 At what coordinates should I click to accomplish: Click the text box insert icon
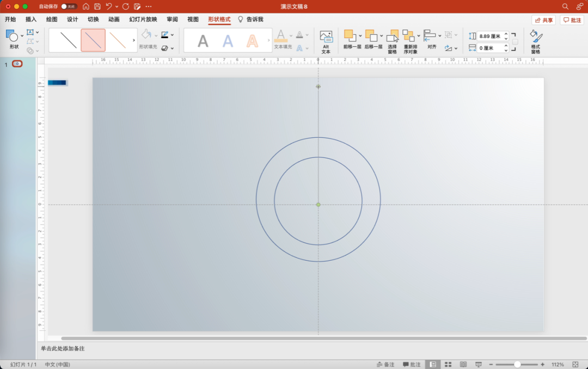[30, 32]
